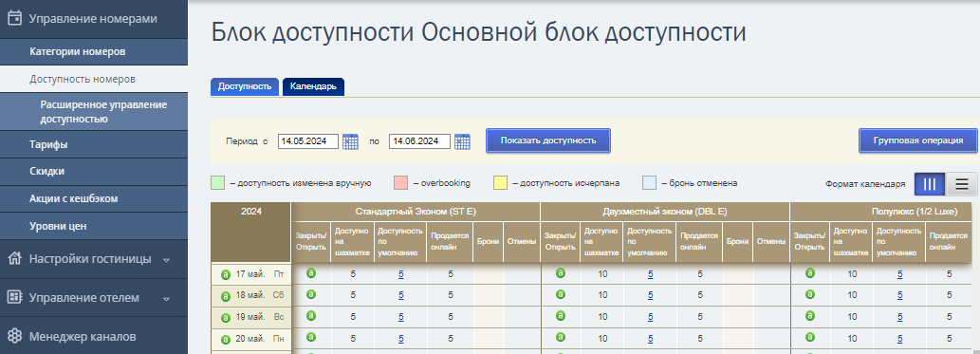Open calendar picker for period end date
This screenshot has height=354, width=980.
462,141
